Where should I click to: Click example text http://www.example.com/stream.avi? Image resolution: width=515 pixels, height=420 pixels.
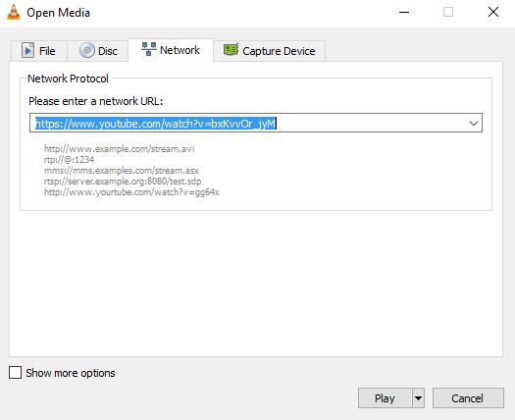pos(120,149)
